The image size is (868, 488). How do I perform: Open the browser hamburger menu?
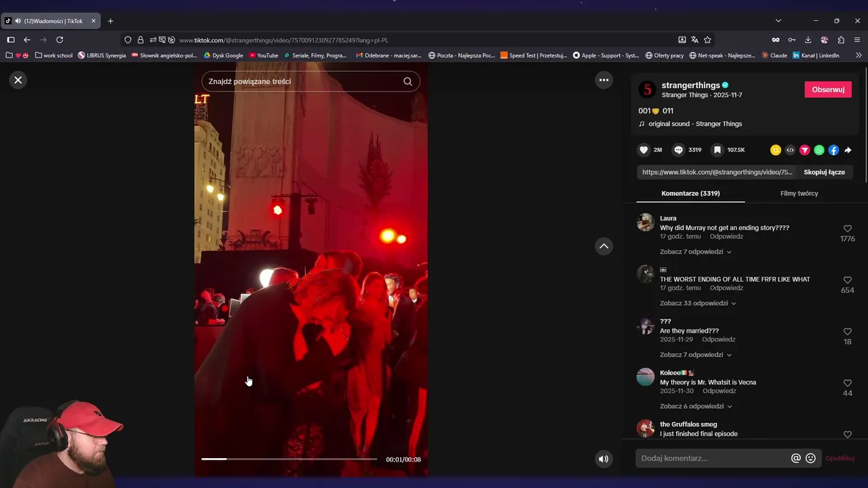tap(857, 40)
